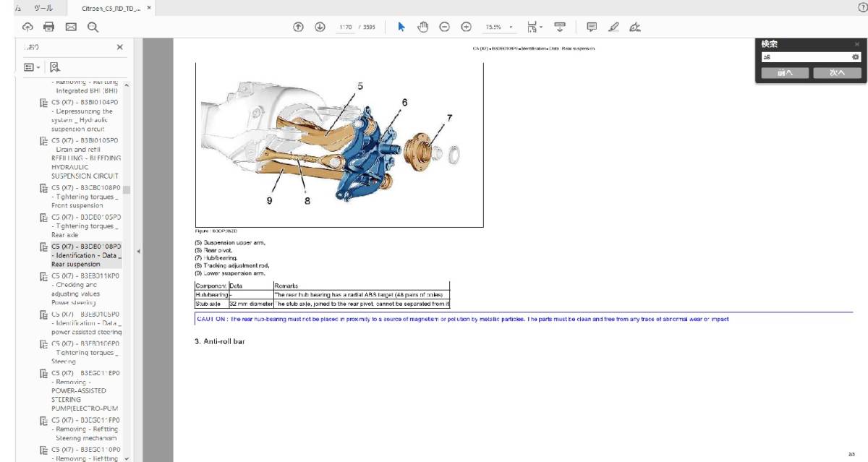Close the search popup panel
Viewport: 868px width, 462px height.
[857, 44]
